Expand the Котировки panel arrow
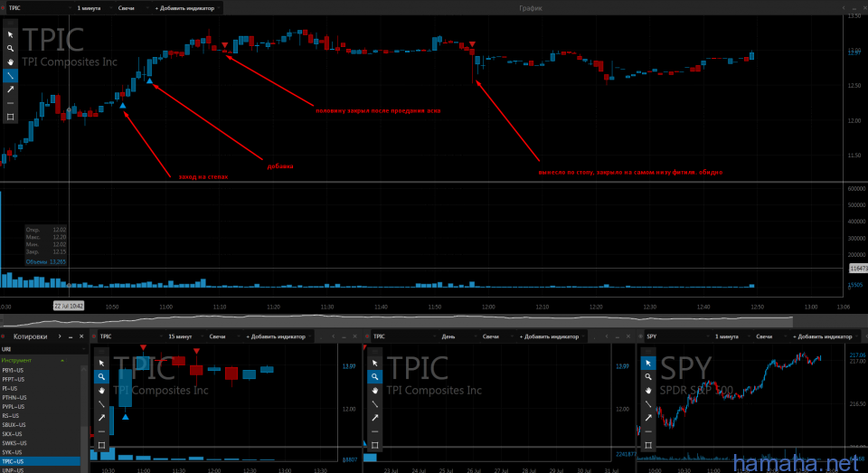Viewport: 868px width, 473px height. (60, 336)
